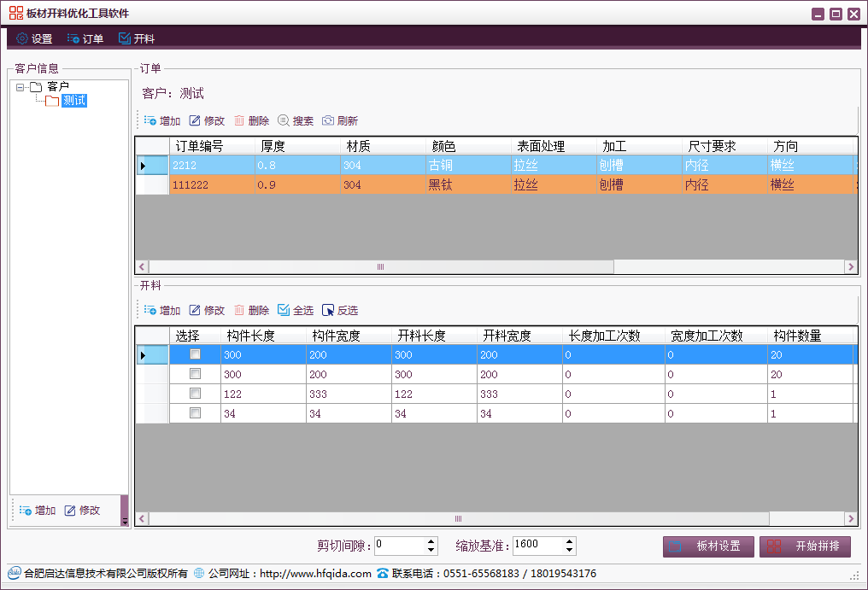This screenshot has width=868, height=590.
Task: Click the Select All icon in cutting toolbar
Action: click(x=284, y=311)
